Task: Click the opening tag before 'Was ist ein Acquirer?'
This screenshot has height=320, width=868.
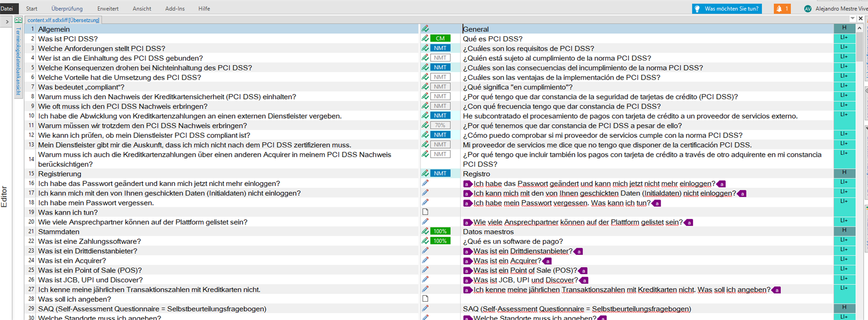Action: coord(467,261)
